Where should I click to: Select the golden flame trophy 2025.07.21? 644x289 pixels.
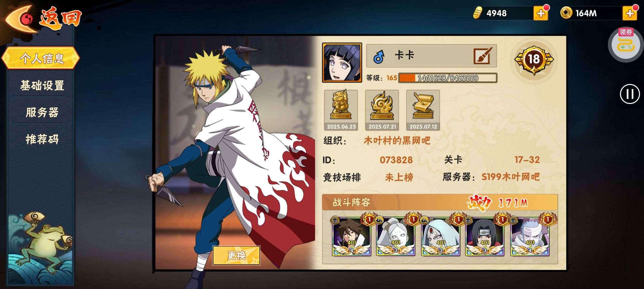[382, 110]
